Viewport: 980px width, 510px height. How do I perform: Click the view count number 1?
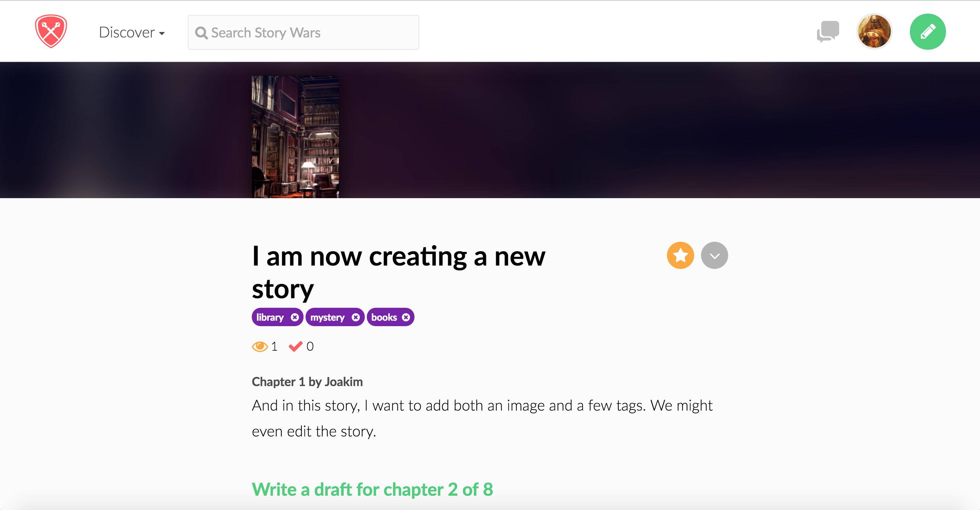coord(274,346)
